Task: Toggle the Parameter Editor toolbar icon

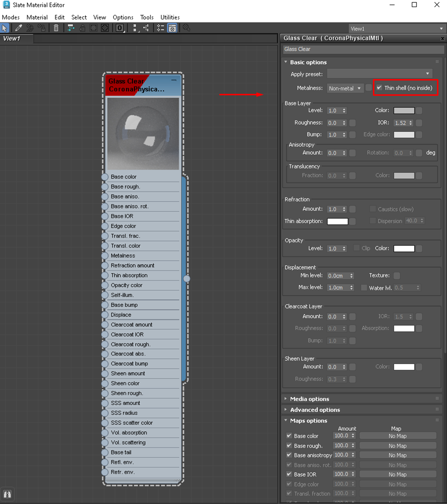Action: (172, 28)
